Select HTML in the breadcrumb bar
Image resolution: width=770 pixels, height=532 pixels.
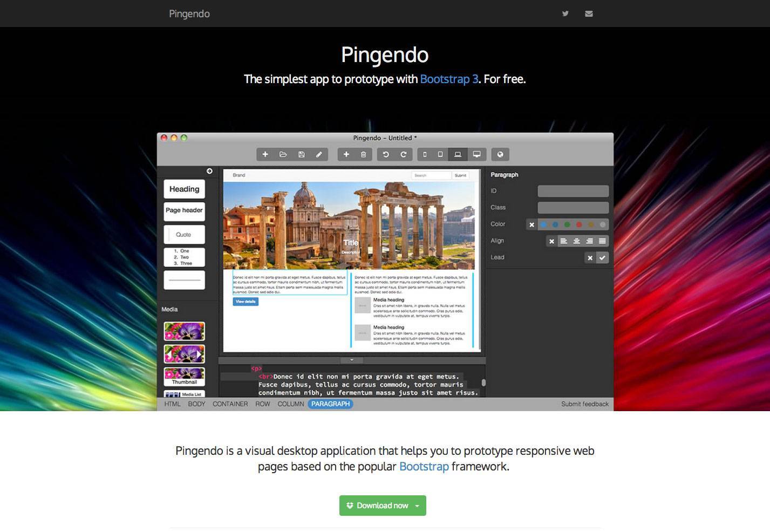[x=172, y=404]
